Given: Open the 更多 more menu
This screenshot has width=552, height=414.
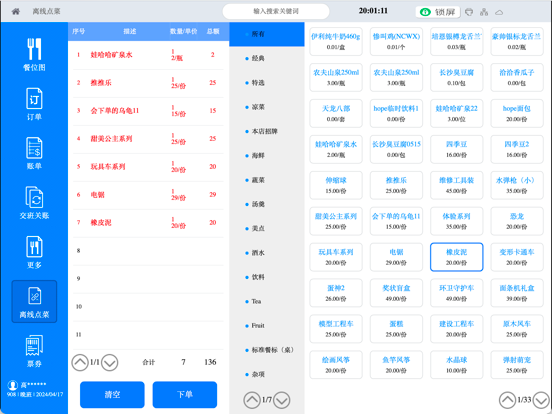Looking at the screenshot, I should (34, 252).
